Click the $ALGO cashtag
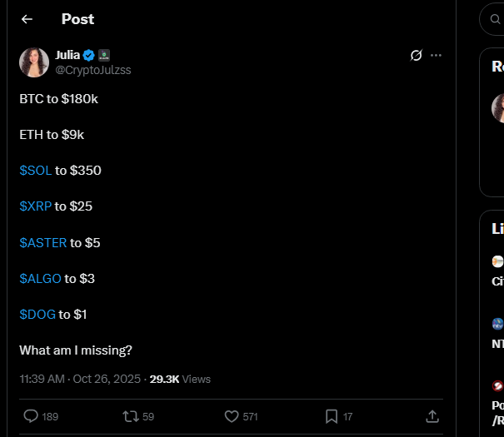Viewport: 504px width, 437px height. pyautogui.click(x=40, y=278)
